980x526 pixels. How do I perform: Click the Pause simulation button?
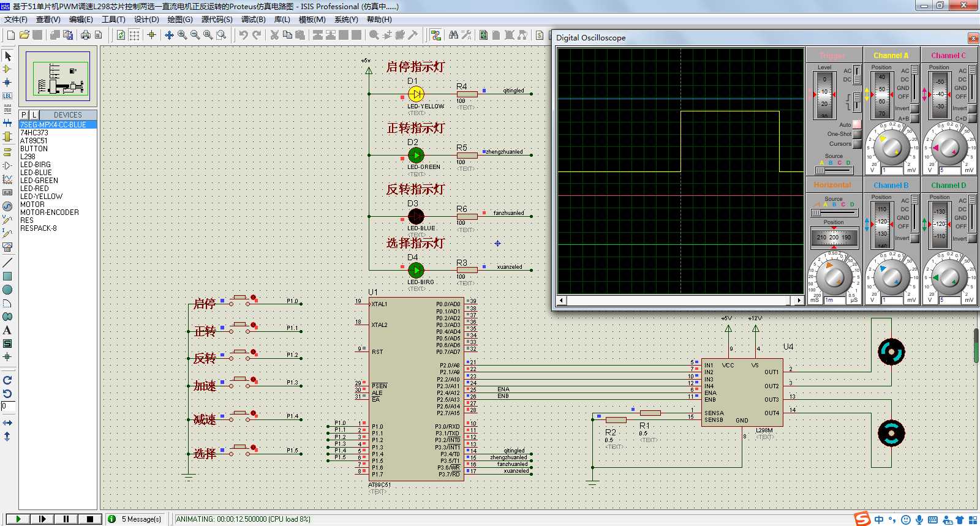pos(66,519)
